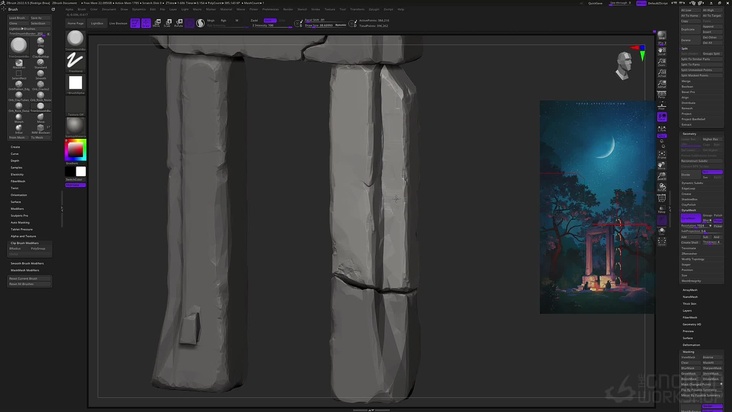This screenshot has width=732, height=412.
Task: Pick a color in the color picker square
Action: (75, 149)
